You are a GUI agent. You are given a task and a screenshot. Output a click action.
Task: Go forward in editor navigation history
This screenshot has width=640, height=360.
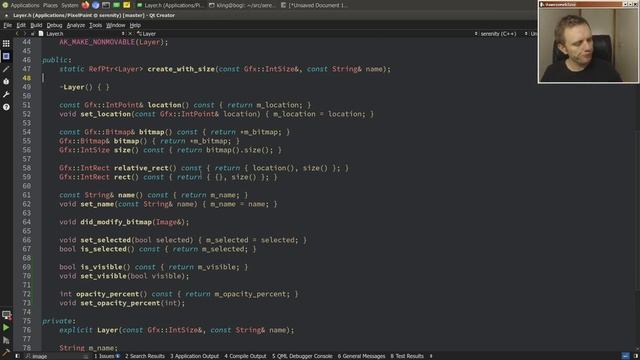(24, 33)
